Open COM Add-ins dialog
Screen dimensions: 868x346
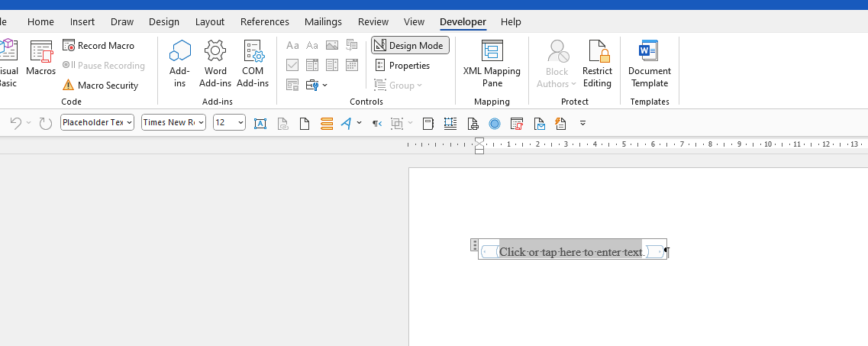[253, 63]
